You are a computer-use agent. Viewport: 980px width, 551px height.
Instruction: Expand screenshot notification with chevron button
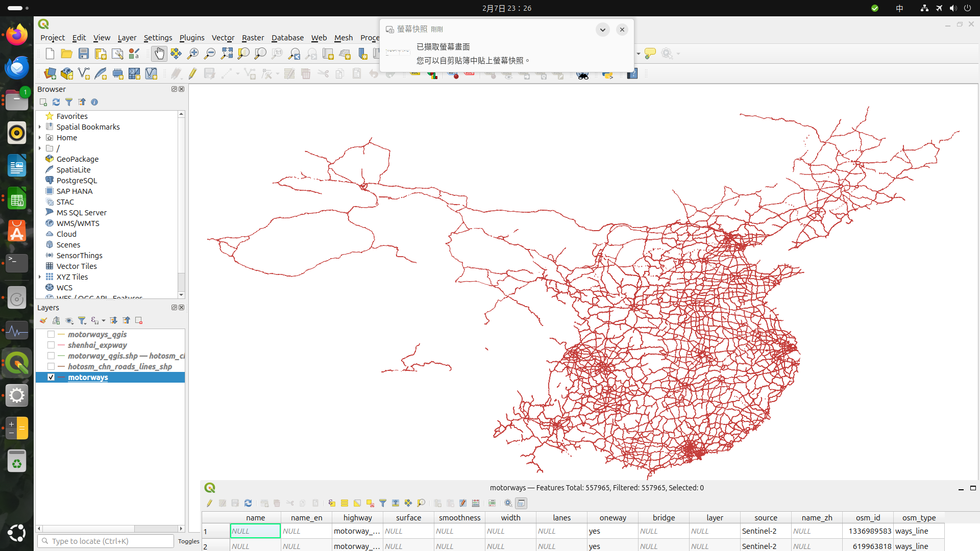click(602, 30)
